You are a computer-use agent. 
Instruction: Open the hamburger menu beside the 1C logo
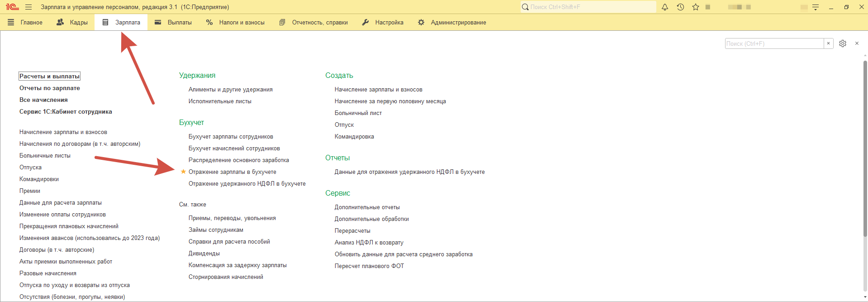(x=28, y=7)
